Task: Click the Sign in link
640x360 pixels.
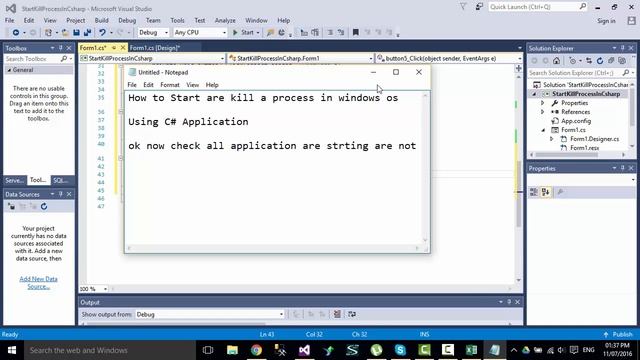Action: (x=606, y=21)
